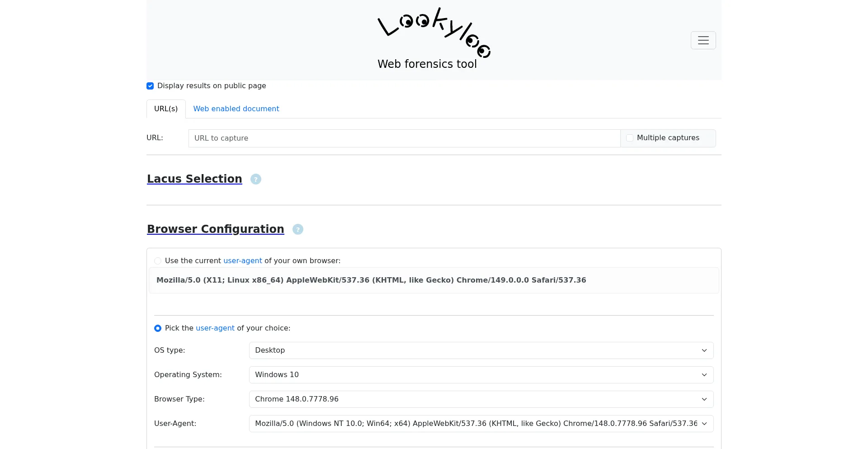Switch to the Web enabled document tab
This screenshot has height=449, width=868.
[236, 109]
